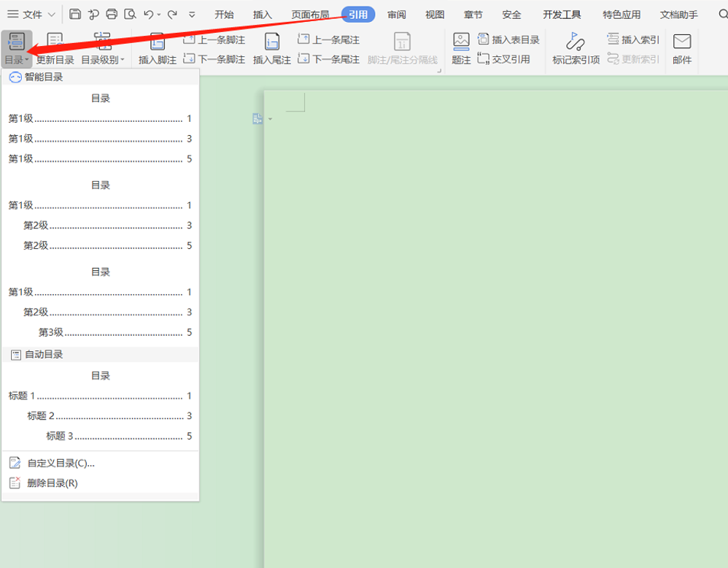Viewport: 728px width, 568px height.
Task: Switch to the 安全 tab
Action: pos(511,15)
